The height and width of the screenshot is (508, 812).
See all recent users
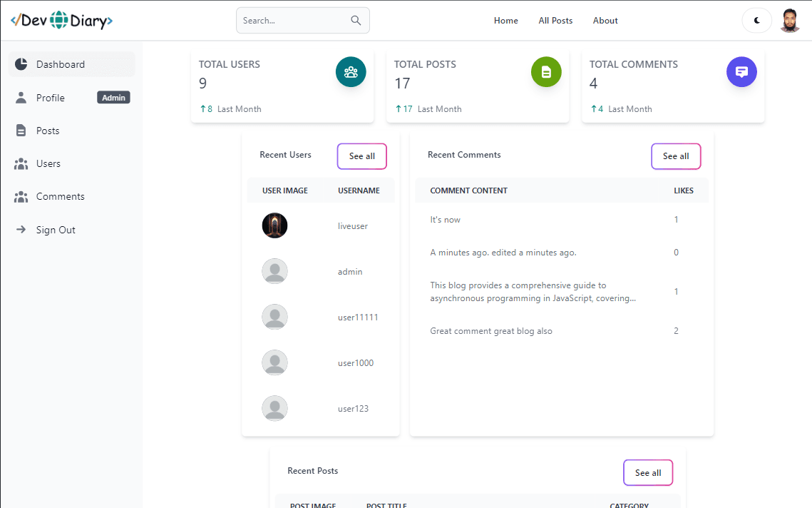(x=361, y=156)
